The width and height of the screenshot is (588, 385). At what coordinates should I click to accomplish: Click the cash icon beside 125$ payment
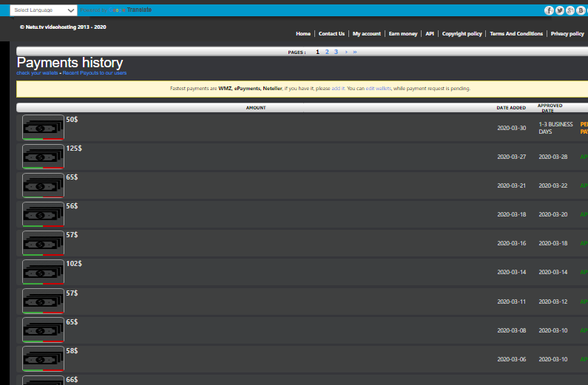pyautogui.click(x=43, y=156)
